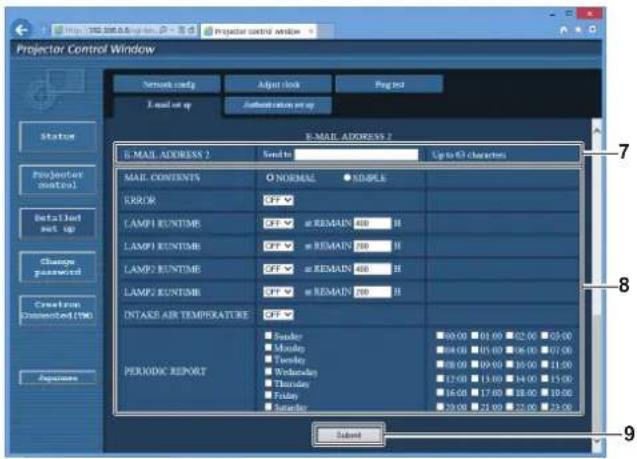The width and height of the screenshot is (637, 459).
Task: Check Sunday for periodic report
Action: [268, 336]
